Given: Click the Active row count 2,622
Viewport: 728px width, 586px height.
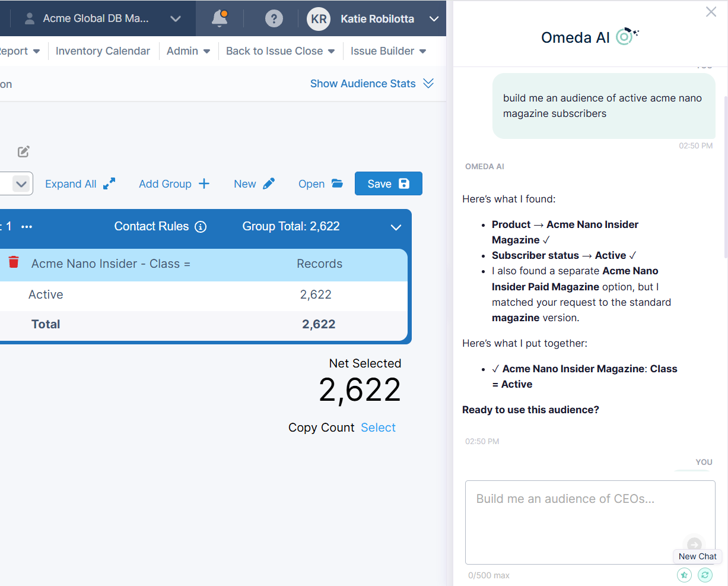Looking at the screenshot, I should (316, 294).
